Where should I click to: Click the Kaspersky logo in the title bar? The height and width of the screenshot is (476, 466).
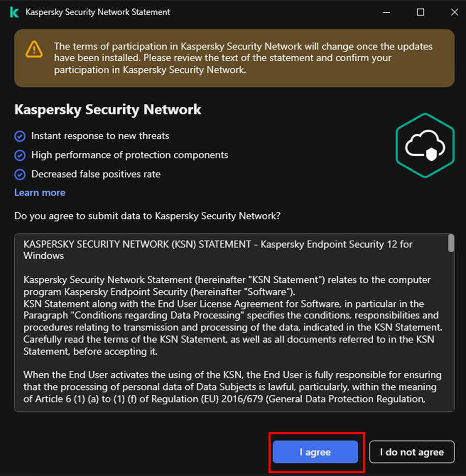click(14, 12)
